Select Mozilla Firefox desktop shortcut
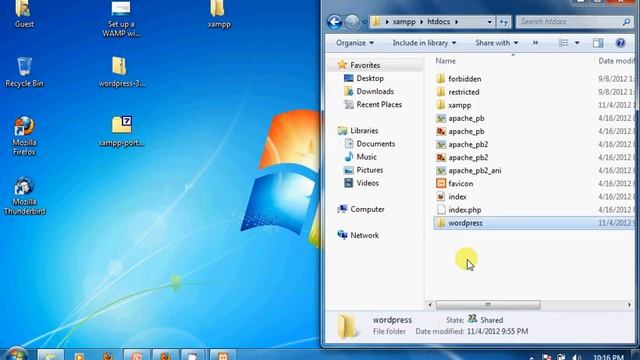 click(24, 136)
